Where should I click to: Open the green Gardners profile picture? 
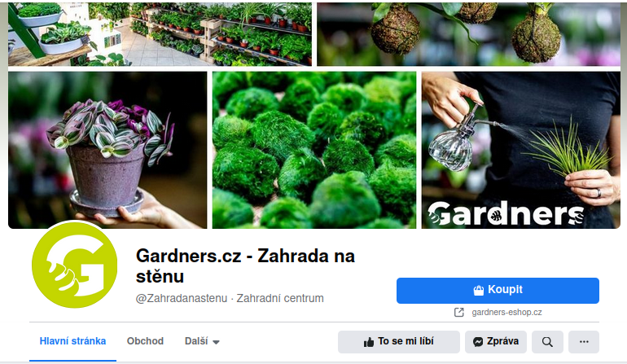(74, 265)
